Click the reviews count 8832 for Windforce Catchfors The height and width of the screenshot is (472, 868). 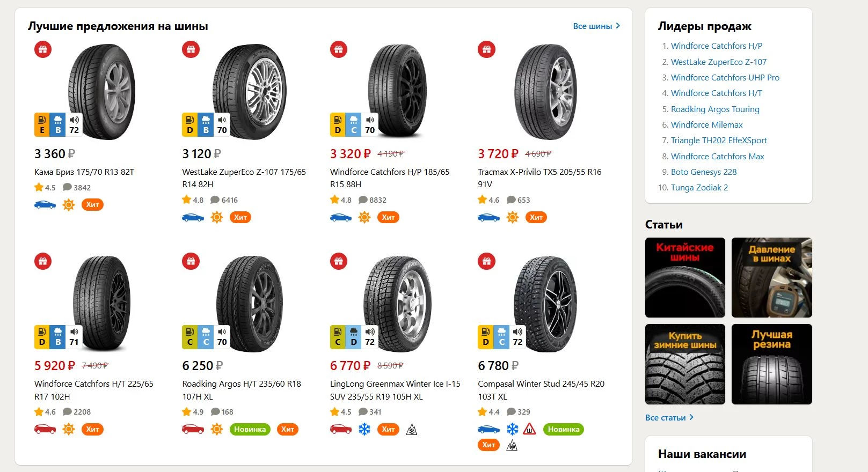point(373,200)
